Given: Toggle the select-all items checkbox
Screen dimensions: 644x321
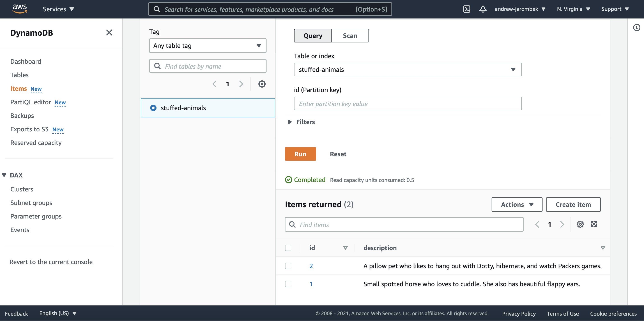Looking at the screenshot, I should 288,248.
